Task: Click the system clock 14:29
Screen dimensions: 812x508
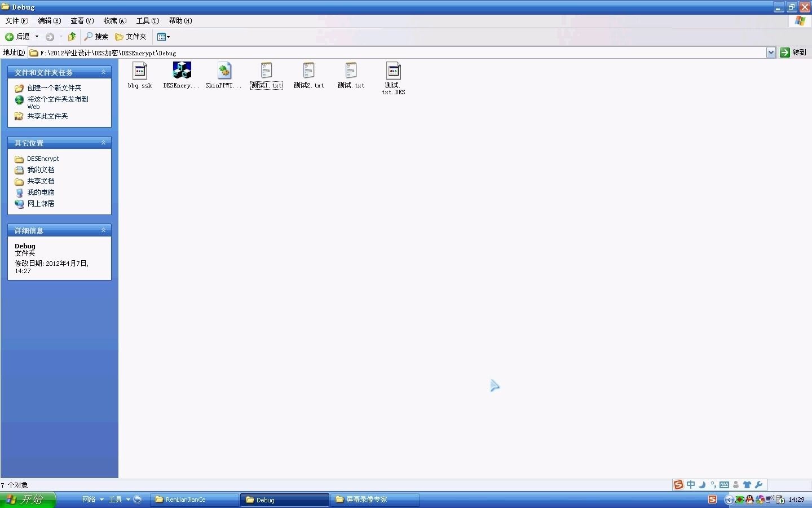Action: 796,500
